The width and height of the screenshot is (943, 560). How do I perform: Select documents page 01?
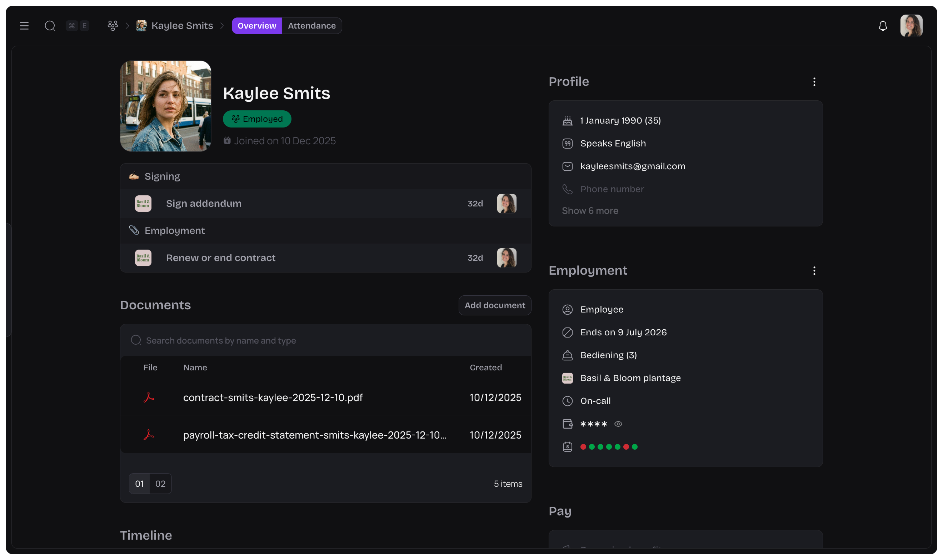tap(139, 484)
